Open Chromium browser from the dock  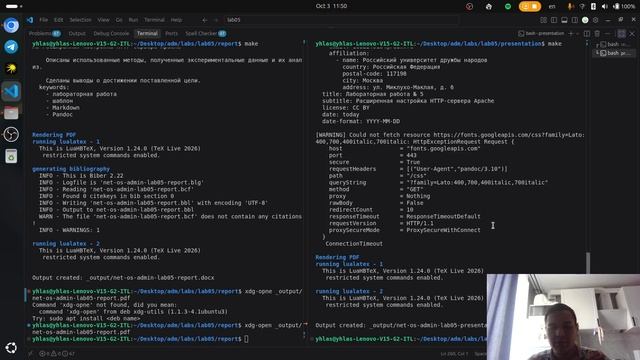(11, 25)
